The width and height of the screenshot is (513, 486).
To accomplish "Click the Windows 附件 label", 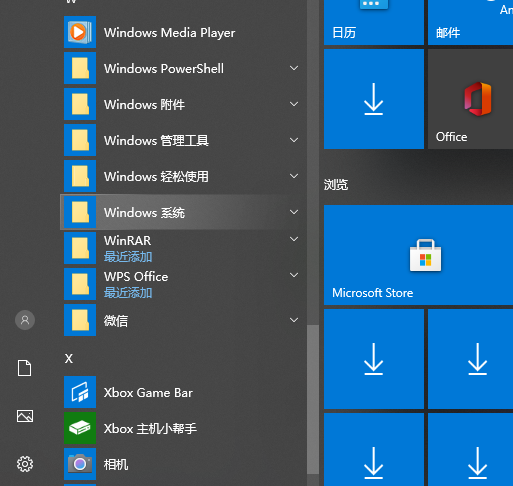I will pos(144,105).
